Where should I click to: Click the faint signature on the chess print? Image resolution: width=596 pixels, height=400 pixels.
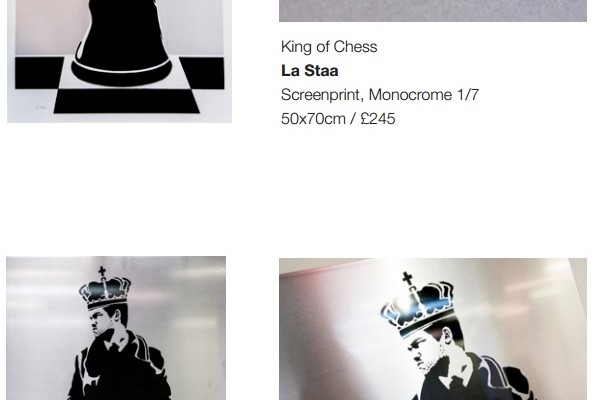click(x=40, y=108)
